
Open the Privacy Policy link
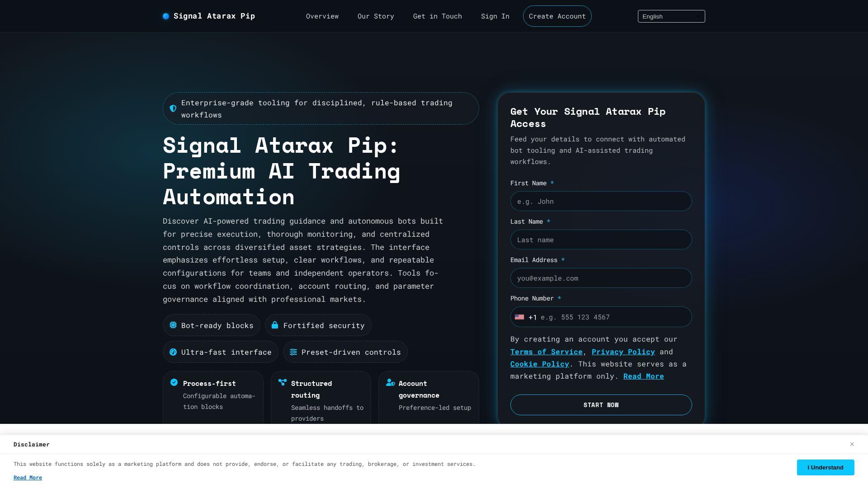[623, 352]
